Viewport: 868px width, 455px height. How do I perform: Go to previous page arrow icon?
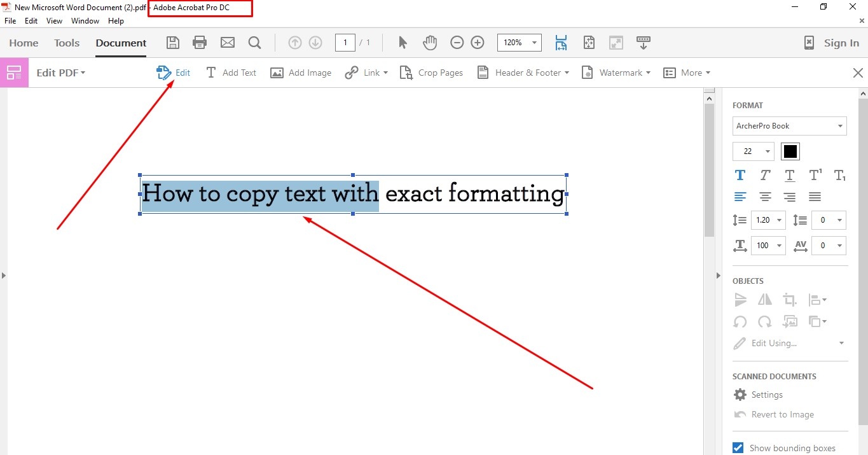[294, 43]
